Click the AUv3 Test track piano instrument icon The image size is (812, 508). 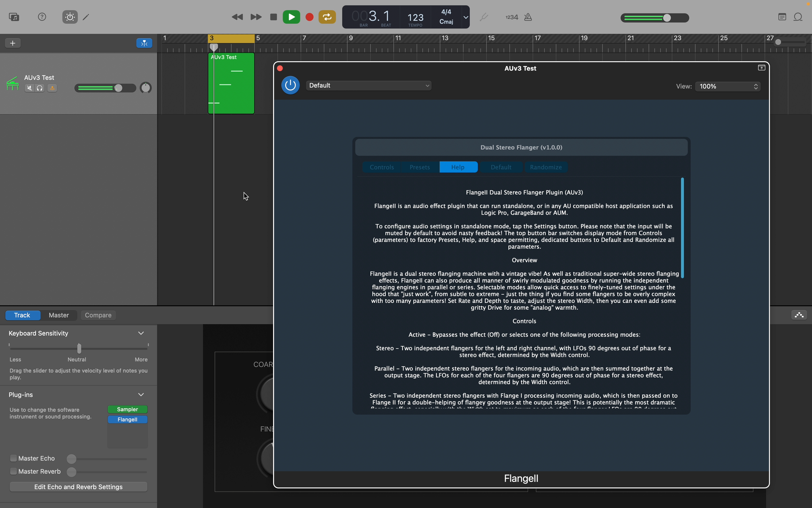pos(12,84)
